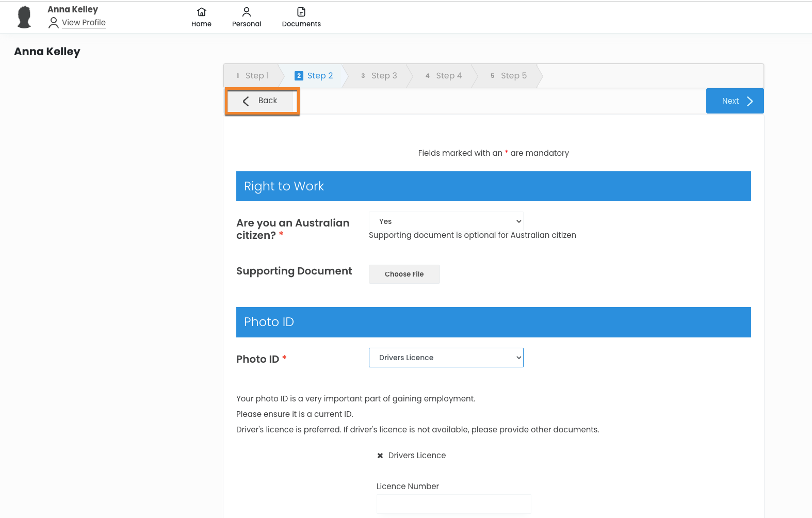The image size is (812, 518).
Task: Click the profile icon beside View Profile
Action: (x=53, y=23)
